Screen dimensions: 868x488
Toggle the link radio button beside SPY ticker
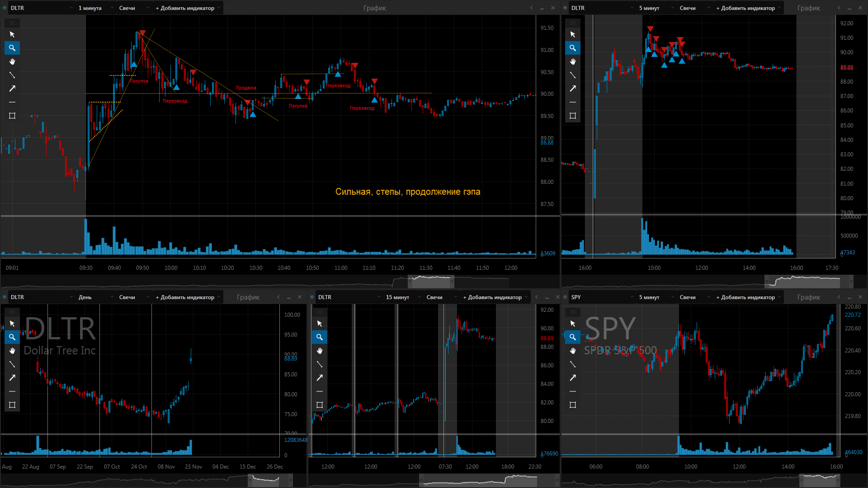click(566, 297)
